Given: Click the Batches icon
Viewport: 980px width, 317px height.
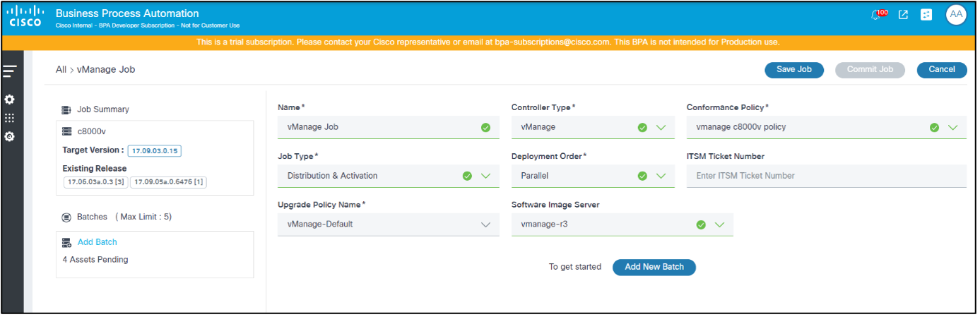Looking at the screenshot, I should coord(66,217).
